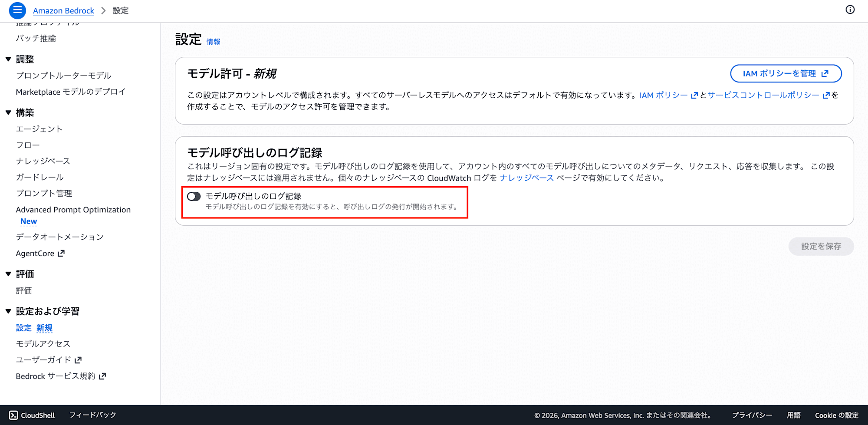Click Amazon Bedrock breadcrumb link
The height and width of the screenshot is (425, 868).
tap(63, 10)
